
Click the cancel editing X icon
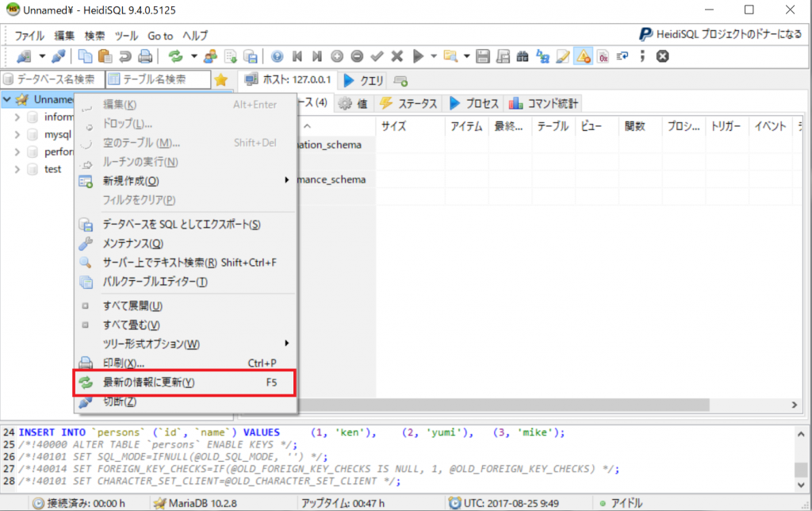[397, 56]
